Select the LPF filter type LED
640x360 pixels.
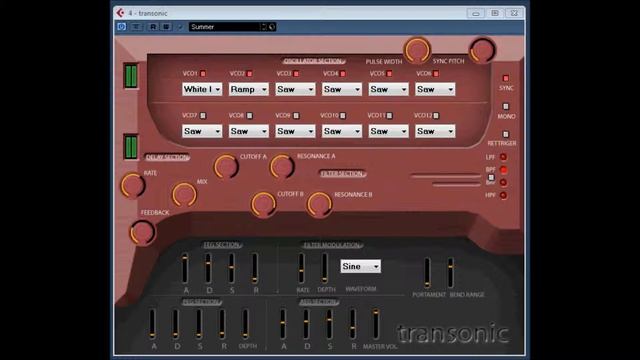[503, 157]
